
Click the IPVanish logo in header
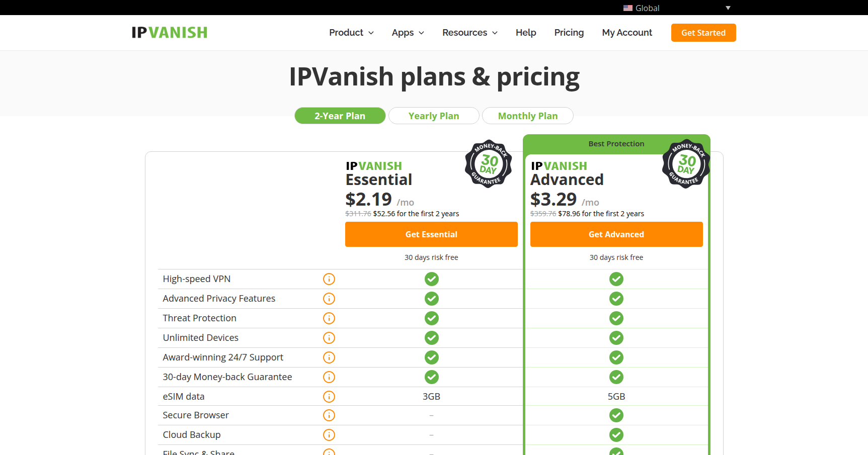click(x=169, y=33)
